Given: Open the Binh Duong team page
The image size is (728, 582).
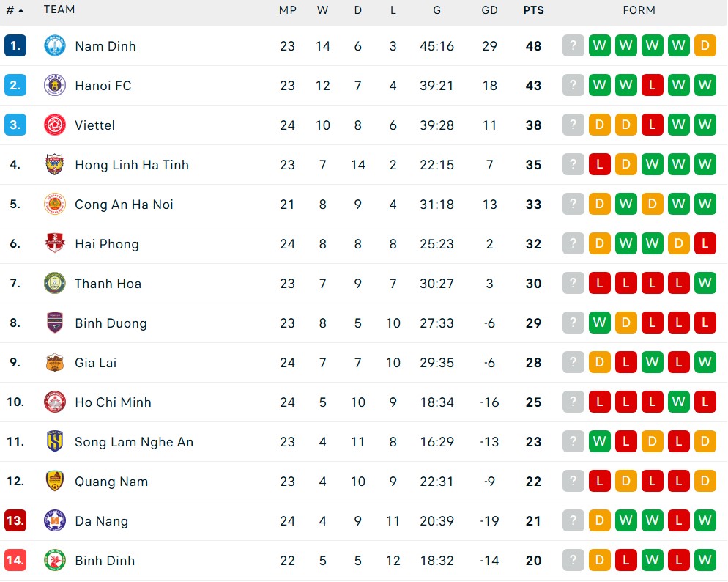Looking at the screenshot, I should pyautogui.click(x=111, y=323).
